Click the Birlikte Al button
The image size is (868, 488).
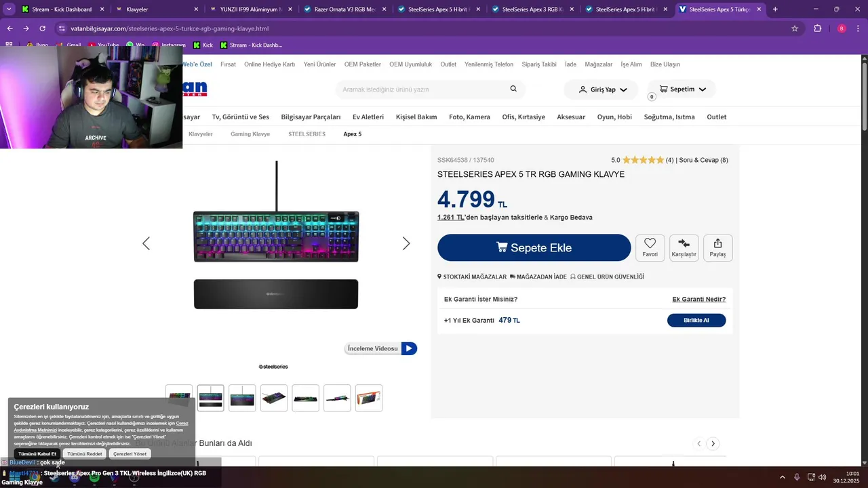[696, 320]
